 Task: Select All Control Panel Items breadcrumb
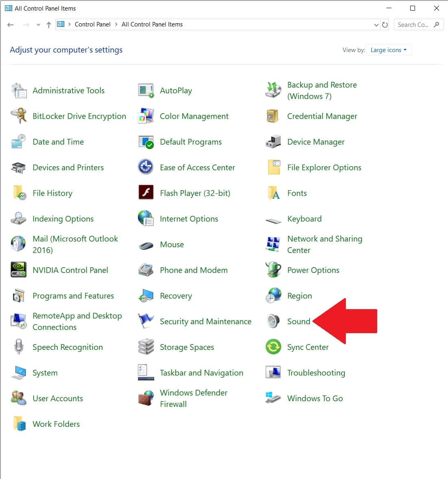point(152,24)
